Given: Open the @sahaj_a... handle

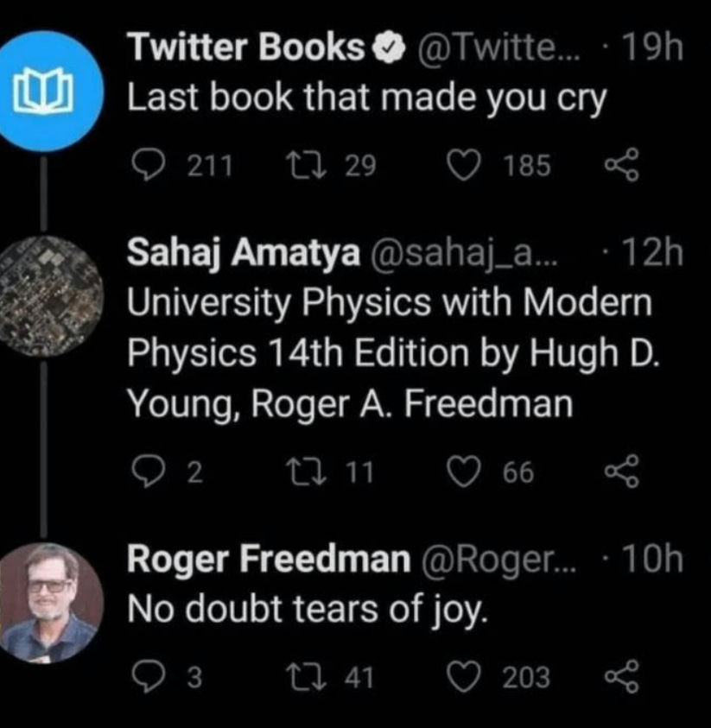Looking at the screenshot, I should (x=463, y=254).
